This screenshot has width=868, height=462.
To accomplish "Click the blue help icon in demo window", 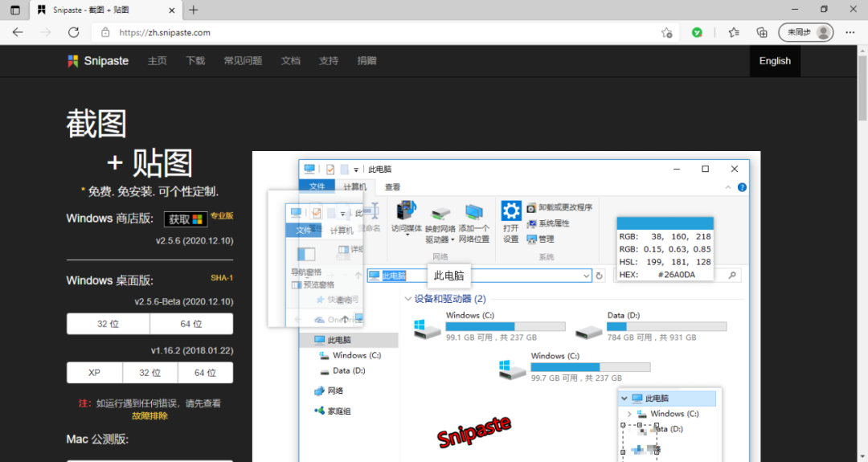I will 742,187.
